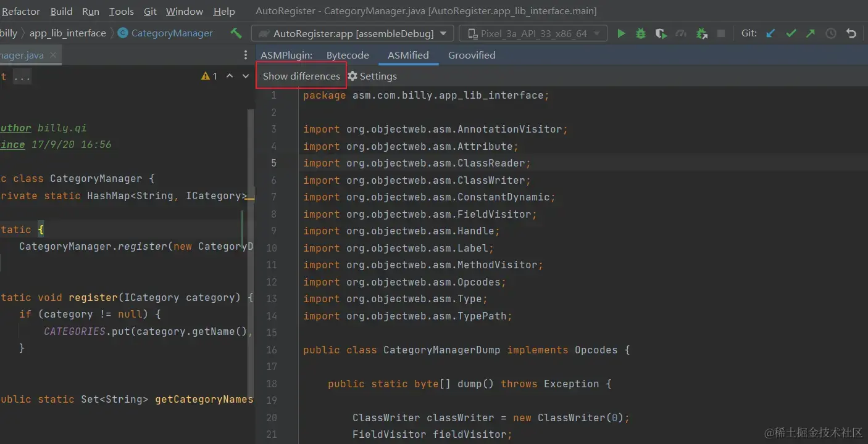
Task: Click 'import org.objectweb.asm.ClassWriter;' line
Action: tap(417, 180)
